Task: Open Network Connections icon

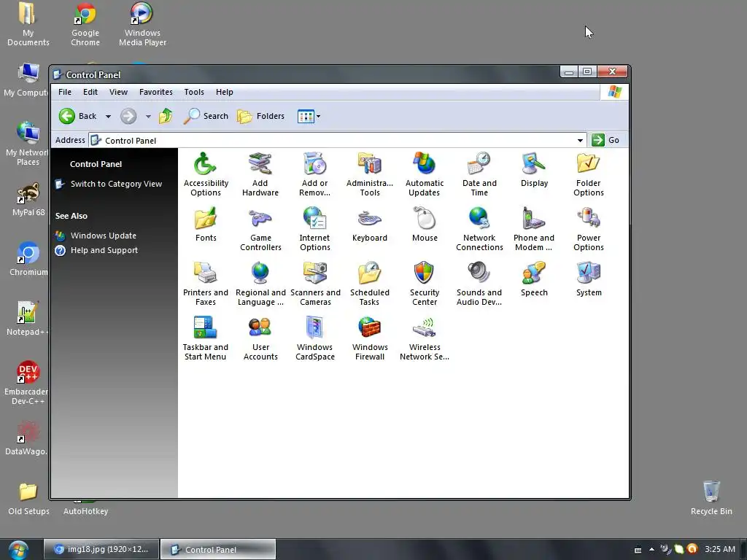Action: click(479, 228)
